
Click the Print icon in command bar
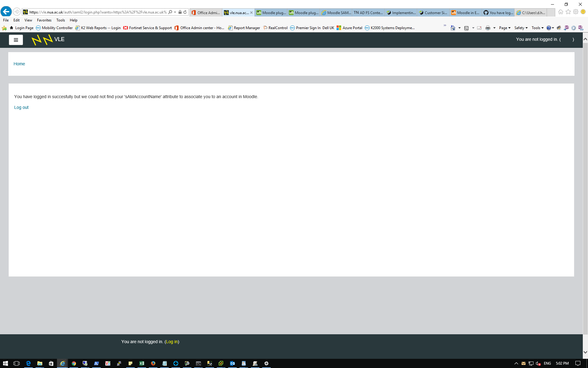[488, 28]
